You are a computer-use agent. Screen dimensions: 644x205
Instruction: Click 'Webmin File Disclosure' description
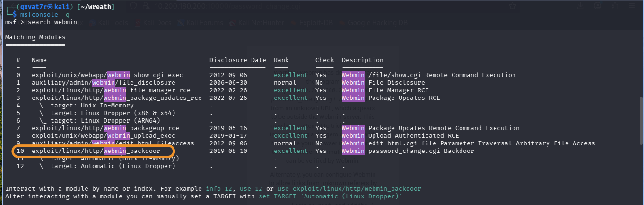(383, 83)
